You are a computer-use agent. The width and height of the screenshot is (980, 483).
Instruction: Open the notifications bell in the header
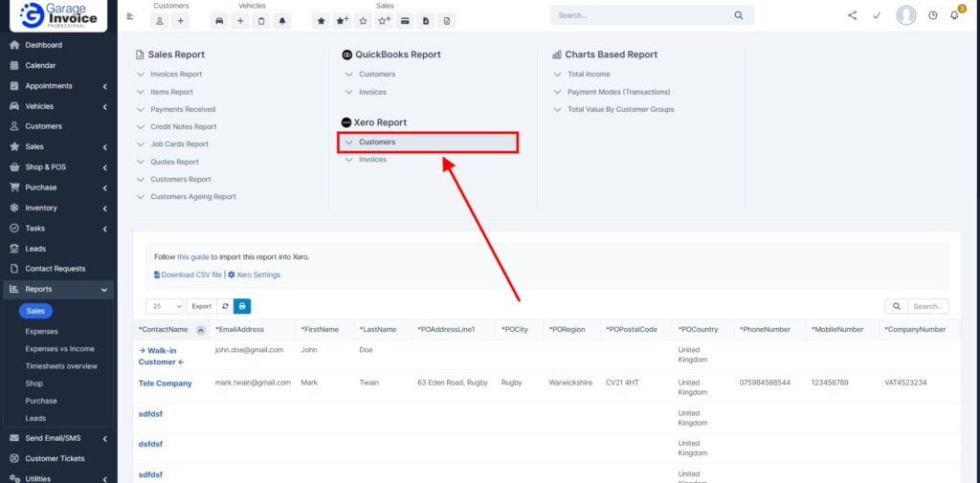coord(954,15)
